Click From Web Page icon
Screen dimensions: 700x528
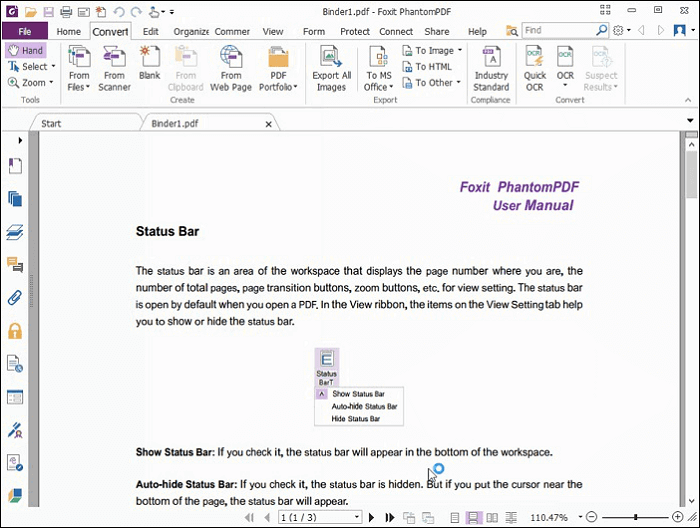[231, 66]
